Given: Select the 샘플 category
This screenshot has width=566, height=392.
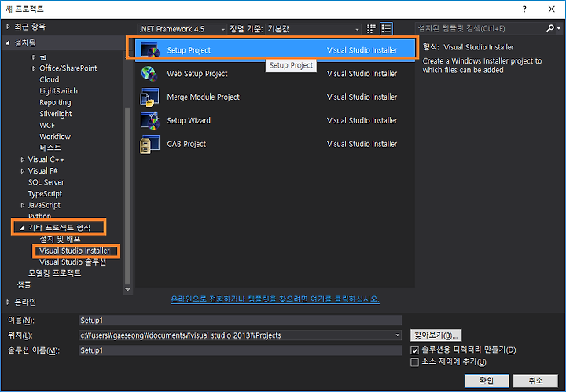Looking at the screenshot, I should pos(24,285).
